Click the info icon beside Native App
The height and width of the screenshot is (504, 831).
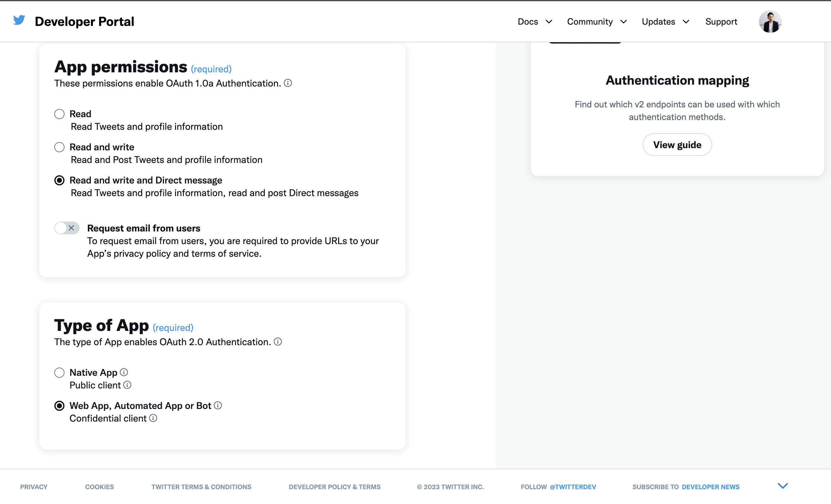124,372
